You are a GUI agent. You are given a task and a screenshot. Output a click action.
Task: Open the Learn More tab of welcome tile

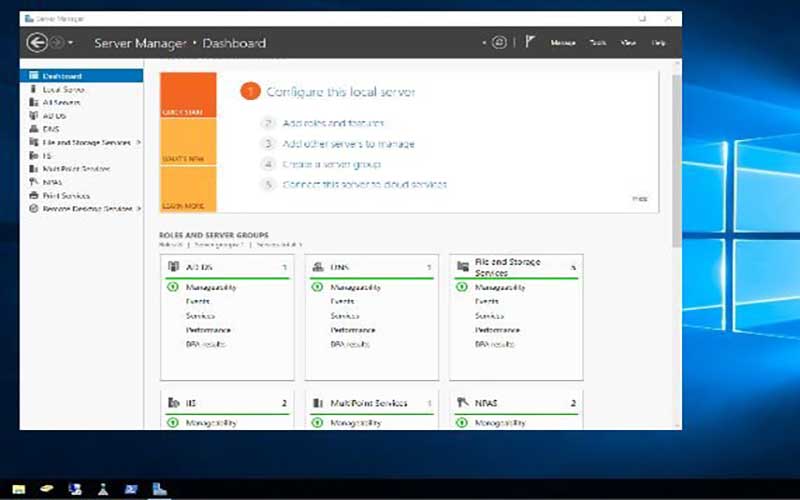[x=188, y=205]
